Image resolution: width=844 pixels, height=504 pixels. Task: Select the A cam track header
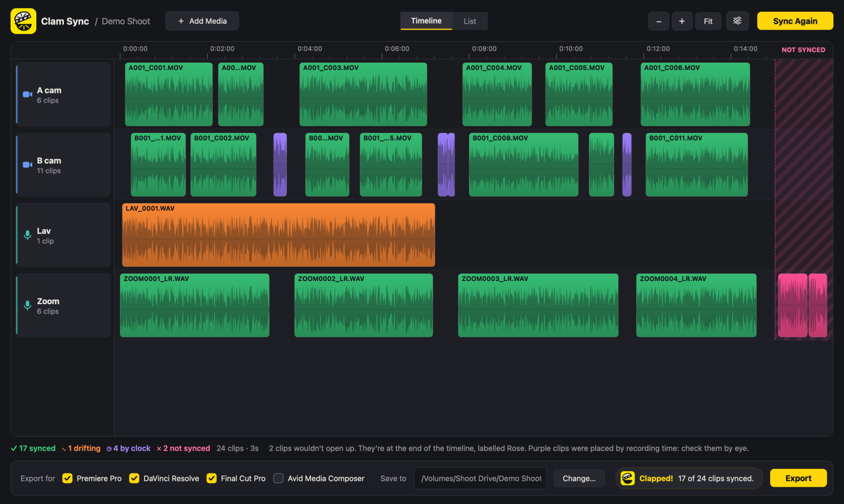(63, 94)
